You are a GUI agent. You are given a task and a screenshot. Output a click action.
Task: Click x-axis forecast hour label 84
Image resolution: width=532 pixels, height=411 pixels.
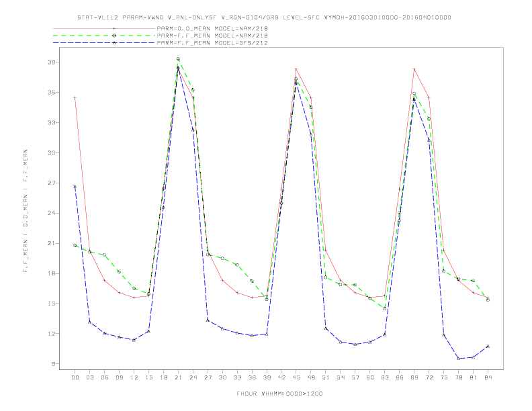[x=488, y=377]
